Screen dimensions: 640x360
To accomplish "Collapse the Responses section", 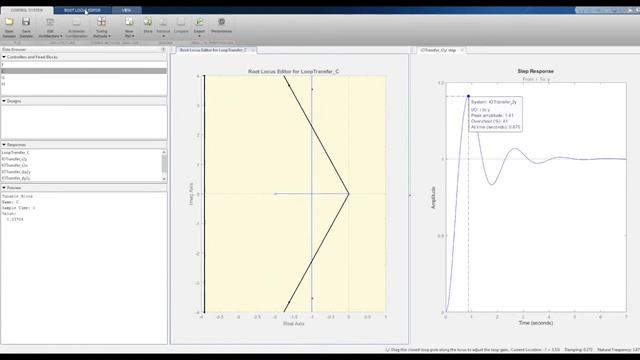I will [x=4, y=144].
